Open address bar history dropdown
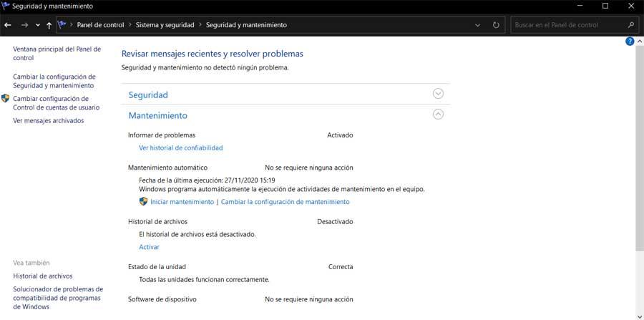 coord(477,25)
